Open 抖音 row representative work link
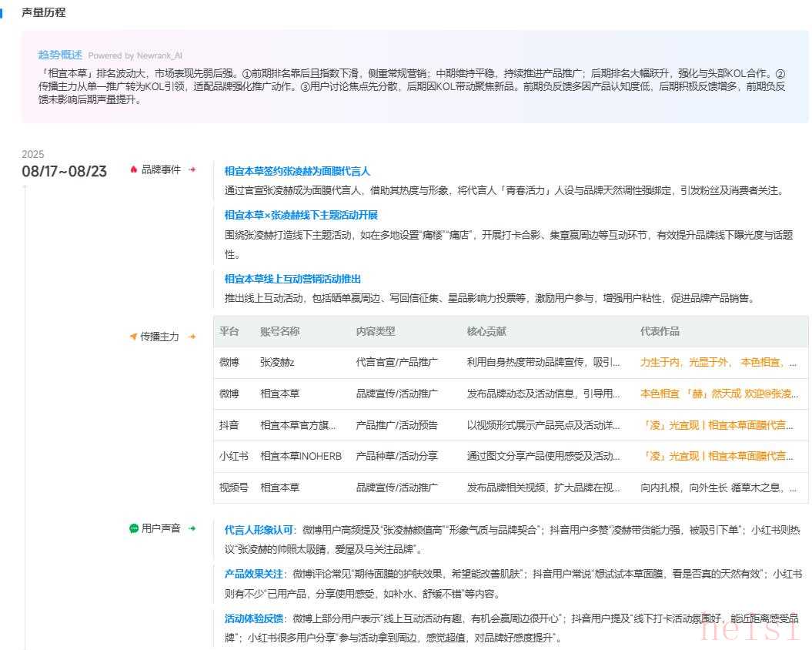The height and width of the screenshot is (650, 812). coord(717,426)
